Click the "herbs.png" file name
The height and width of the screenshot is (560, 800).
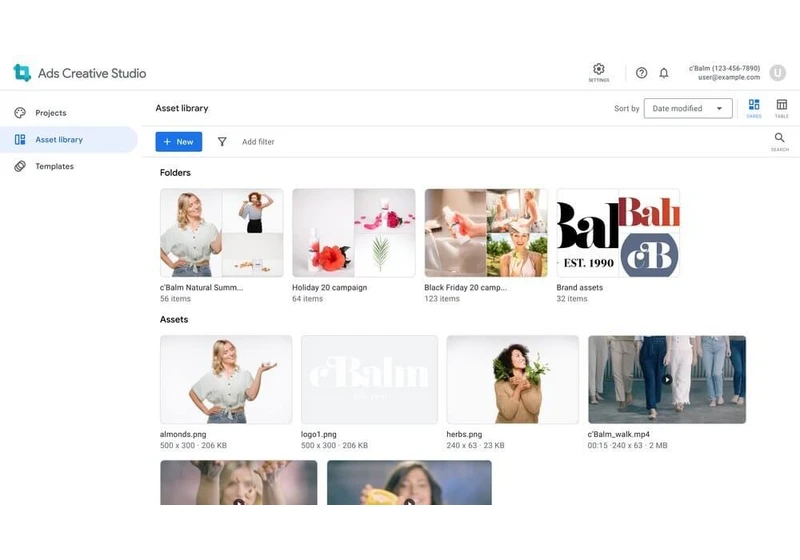click(464, 434)
